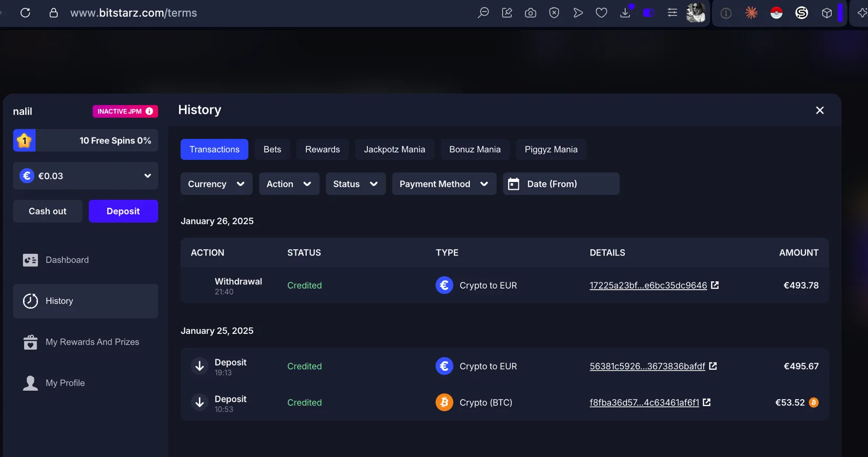
Task: Open transaction hash f8fba36d57...4c63461af6f1
Action: click(644, 402)
